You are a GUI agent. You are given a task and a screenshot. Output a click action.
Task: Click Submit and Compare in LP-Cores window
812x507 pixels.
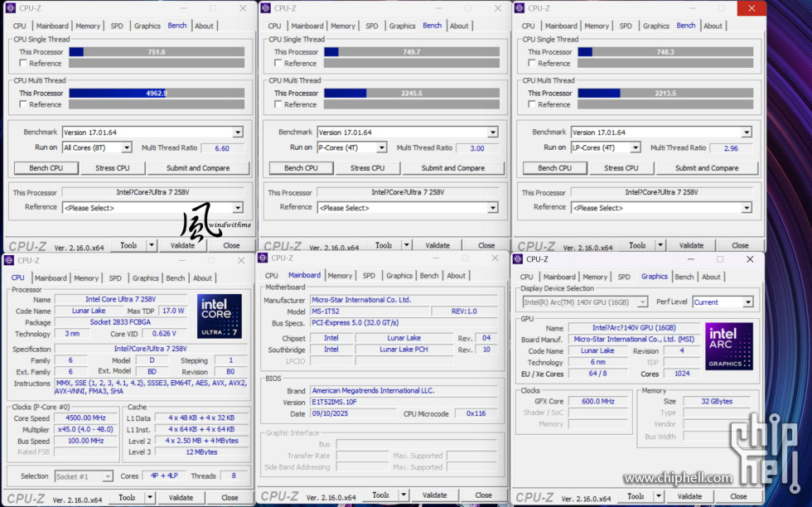click(x=706, y=168)
